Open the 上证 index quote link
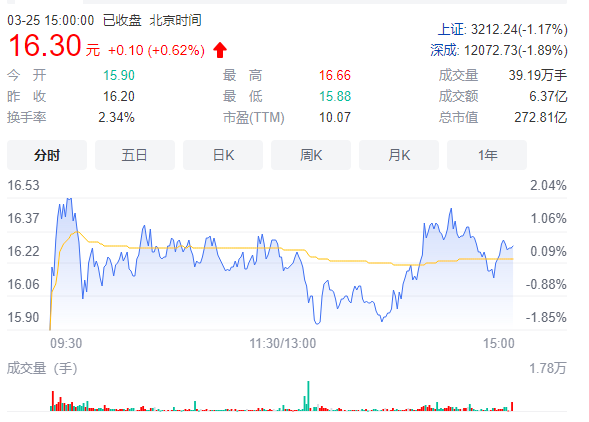This screenshot has height=422, width=589. point(452,29)
